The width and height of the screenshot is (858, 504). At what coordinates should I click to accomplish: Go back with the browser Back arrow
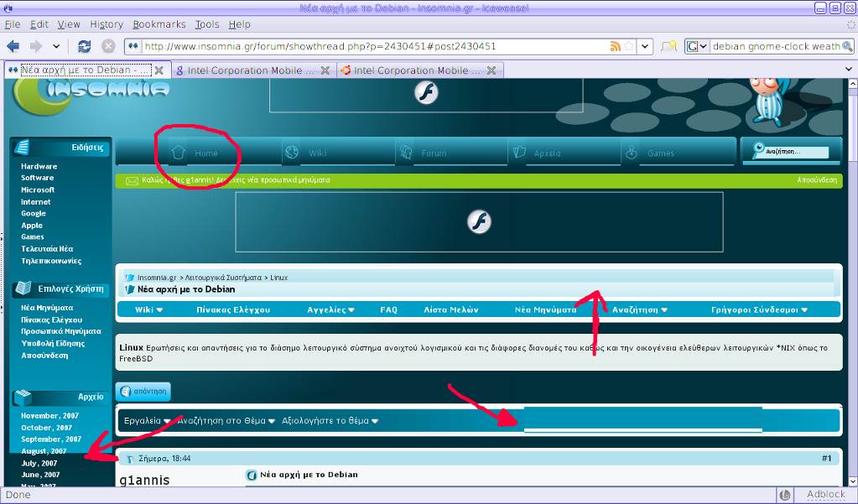[x=13, y=46]
